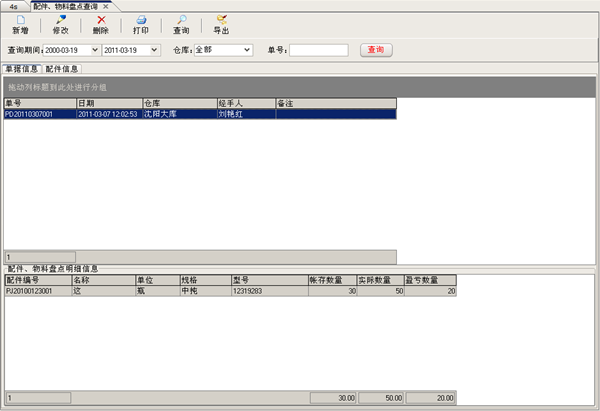Screen dimensions: 600x411
Task: Sort by the 日期 column header
Action: click(108, 103)
